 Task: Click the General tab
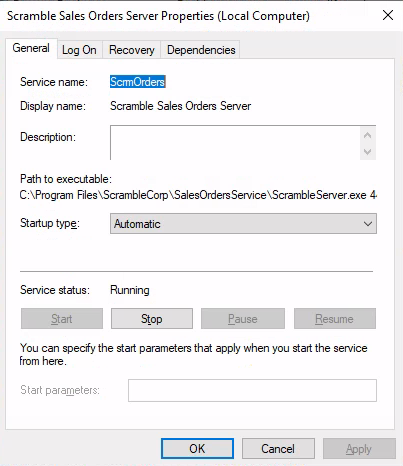pyautogui.click(x=31, y=48)
